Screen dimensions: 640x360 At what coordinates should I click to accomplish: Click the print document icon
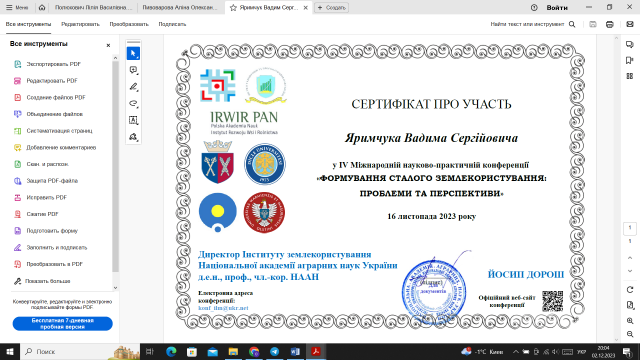pos(609,24)
